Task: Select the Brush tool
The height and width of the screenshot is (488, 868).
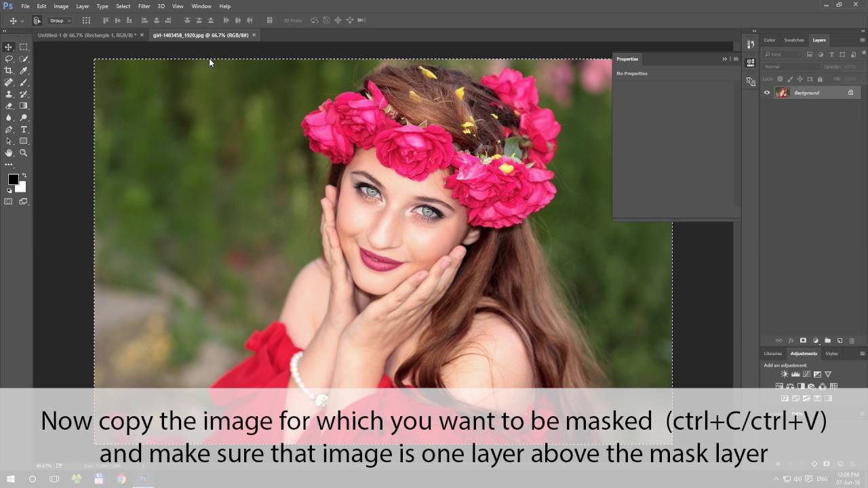Action: (x=24, y=82)
